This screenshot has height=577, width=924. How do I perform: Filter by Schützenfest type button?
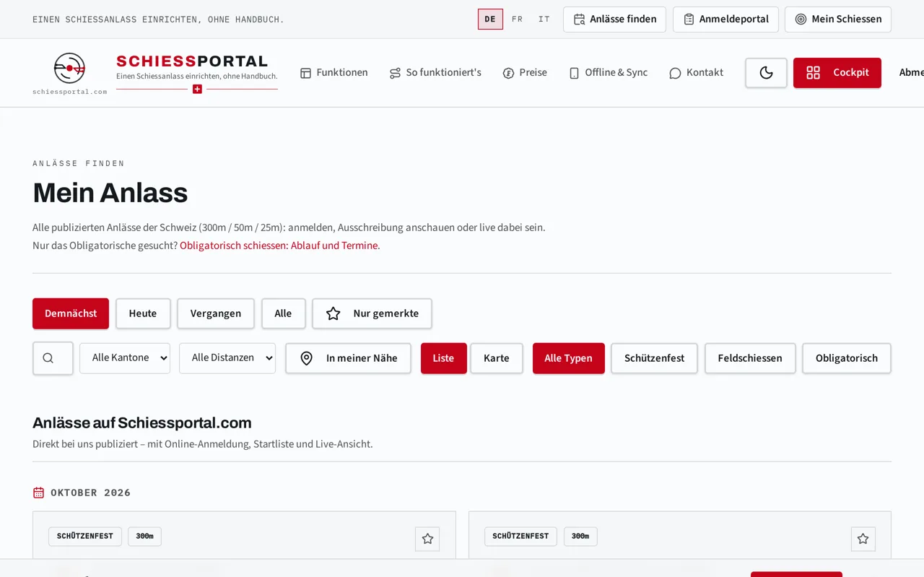655,358
